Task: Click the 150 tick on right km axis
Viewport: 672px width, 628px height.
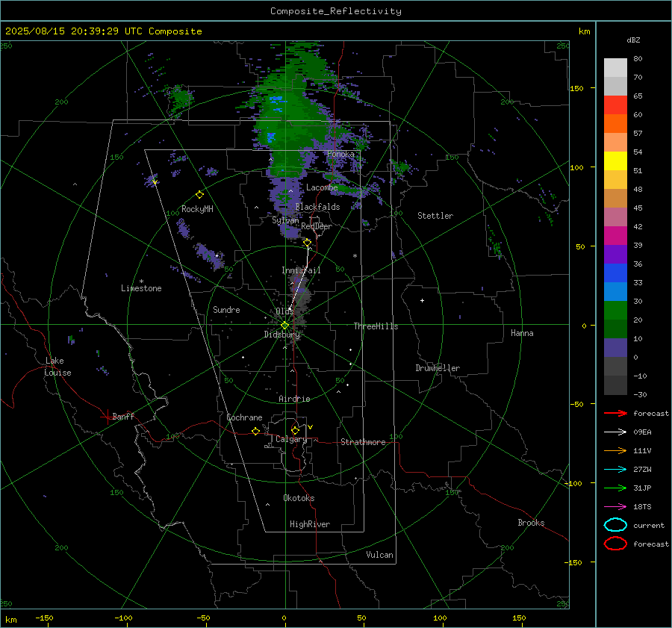Action: (x=576, y=88)
